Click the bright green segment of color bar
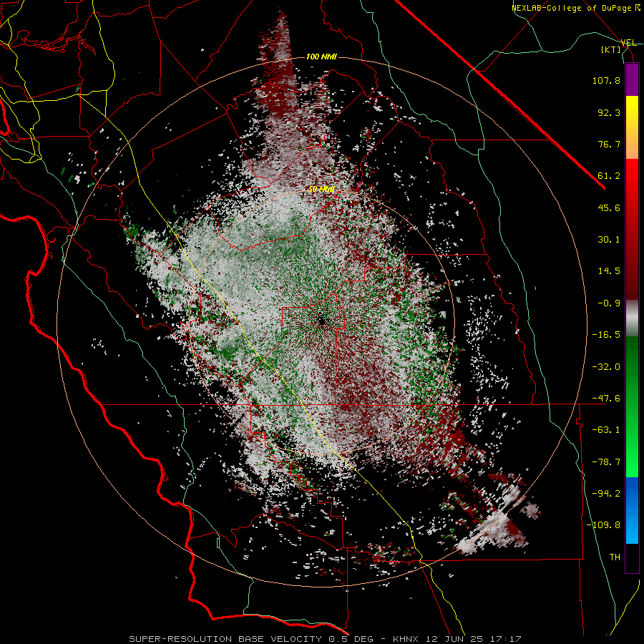This screenshot has width=644, height=644. click(632, 406)
